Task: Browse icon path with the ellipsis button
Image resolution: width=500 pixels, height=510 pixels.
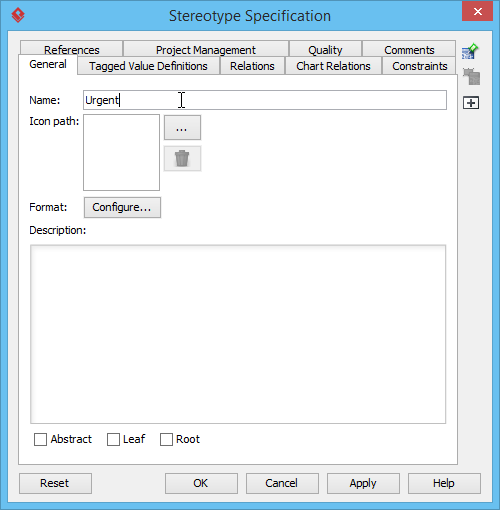Action: coord(182,128)
